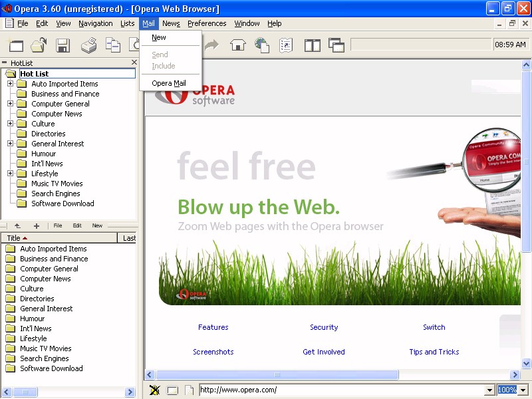Viewport: 532px width, 399px height.
Task: Expand the Culture tree folder
Action: pyautogui.click(x=11, y=124)
